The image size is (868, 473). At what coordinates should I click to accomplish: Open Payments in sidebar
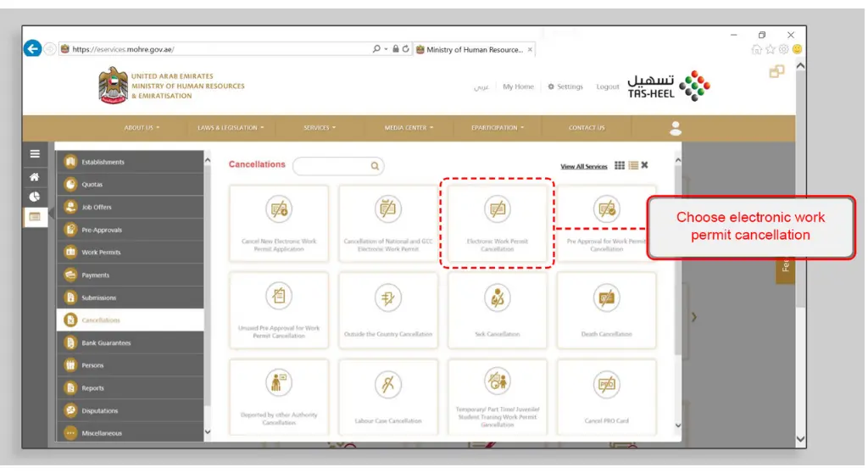tap(130, 275)
